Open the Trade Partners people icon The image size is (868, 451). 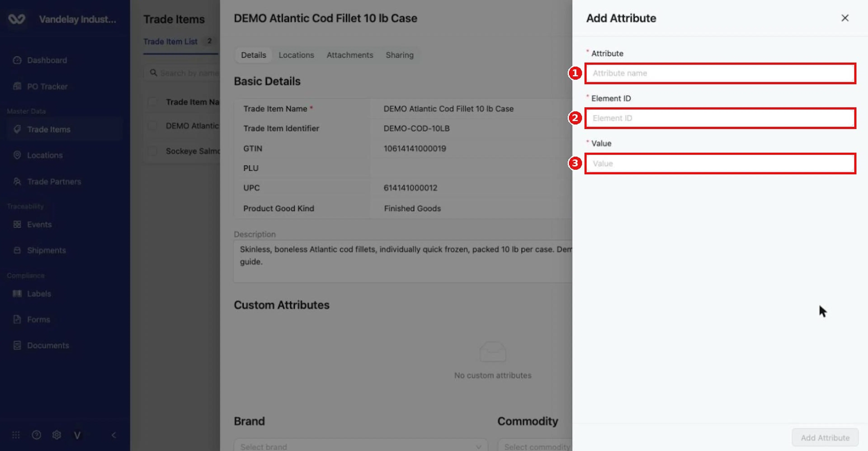[17, 181]
